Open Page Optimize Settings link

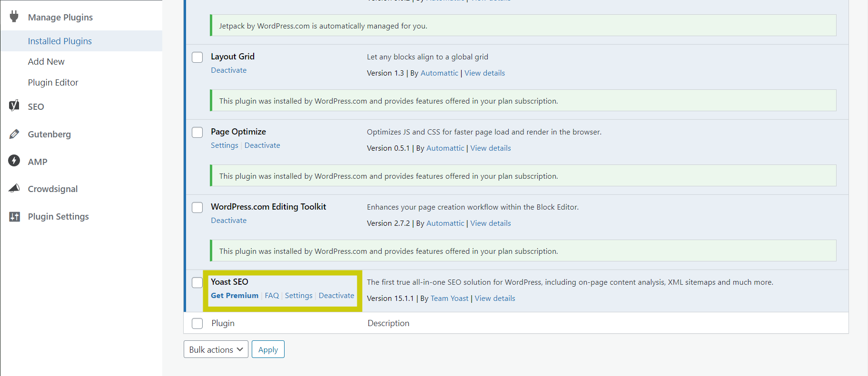225,145
